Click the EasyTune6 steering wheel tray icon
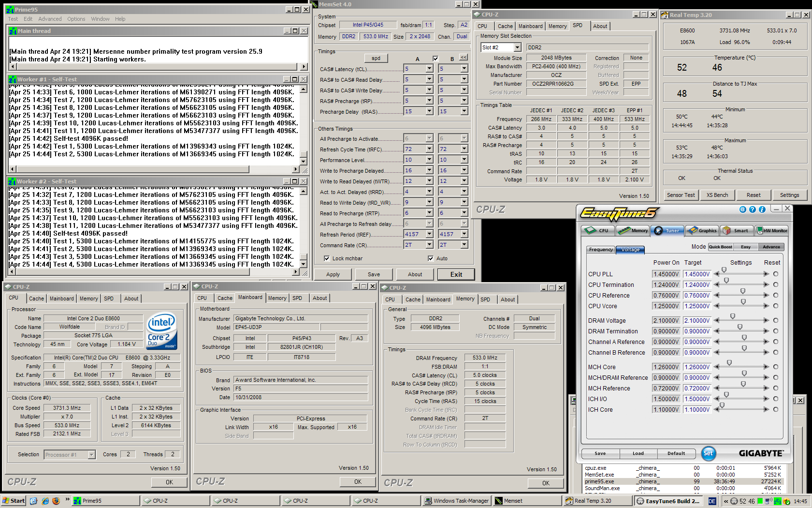Viewport: 812px width, 508px height. 734,501
